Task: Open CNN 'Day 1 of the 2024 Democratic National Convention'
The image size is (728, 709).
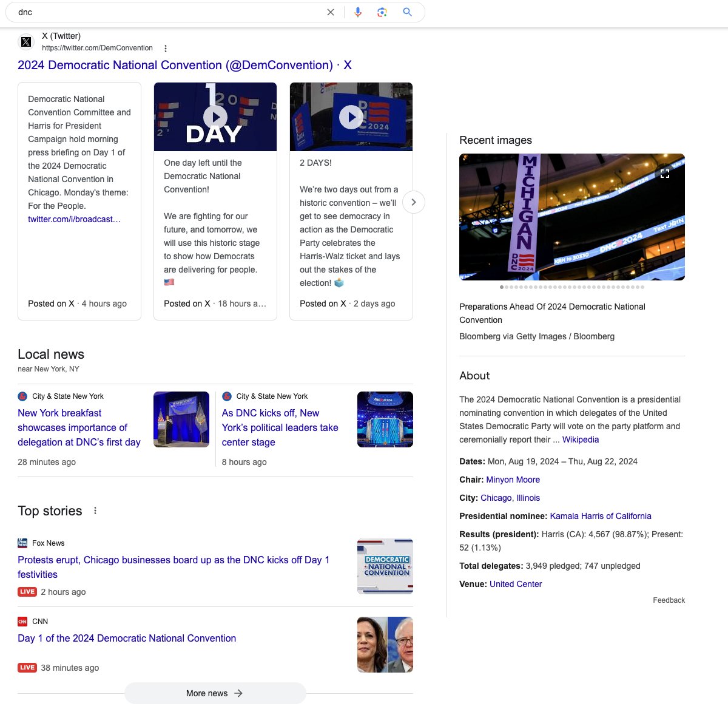Action: click(127, 638)
